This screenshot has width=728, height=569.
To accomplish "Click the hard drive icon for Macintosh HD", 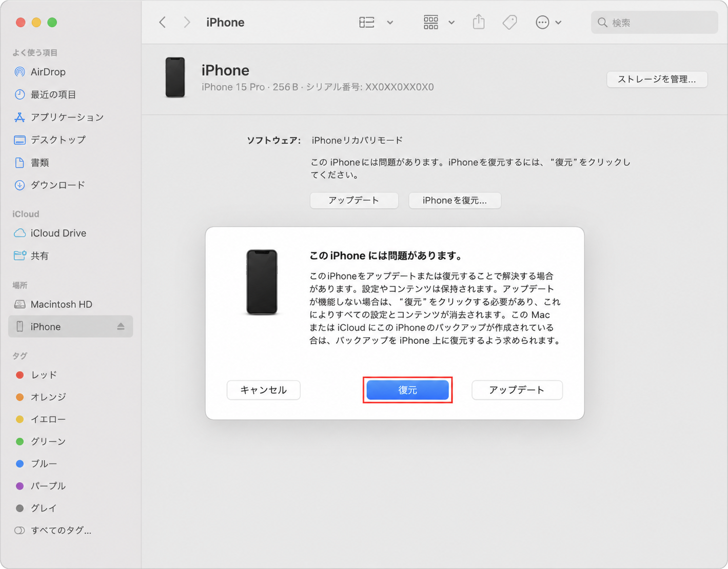I will point(19,304).
